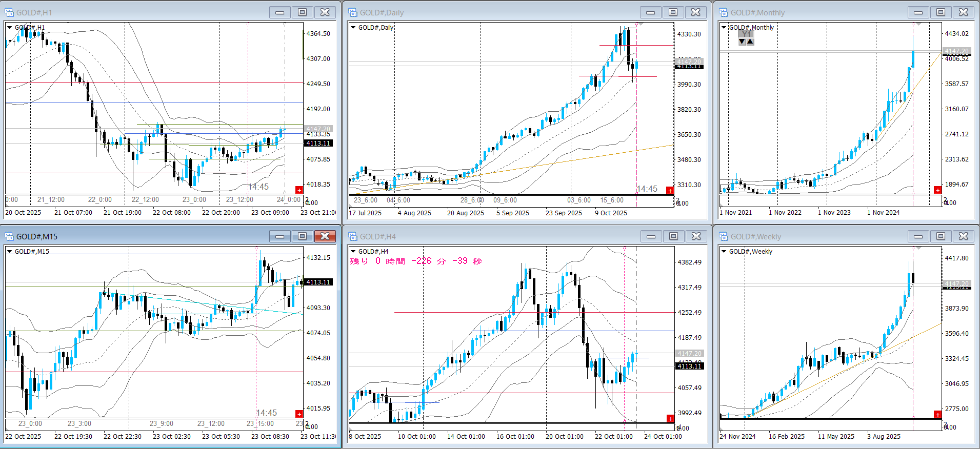
Task: Click the red plus button in Daily chart
Action: 669,191
